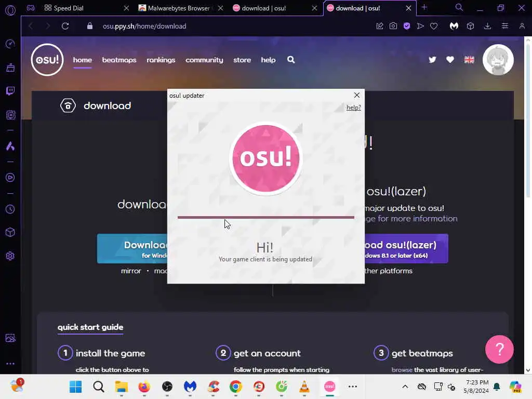532x399 pixels.
Task: Open History clock icon in sidebar
Action: pyautogui.click(x=10, y=209)
